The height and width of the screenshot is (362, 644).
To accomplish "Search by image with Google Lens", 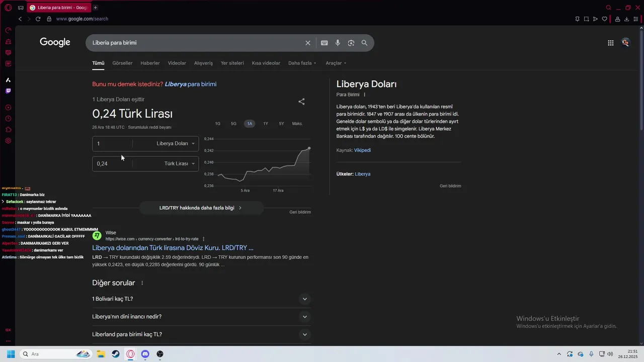I will (351, 43).
